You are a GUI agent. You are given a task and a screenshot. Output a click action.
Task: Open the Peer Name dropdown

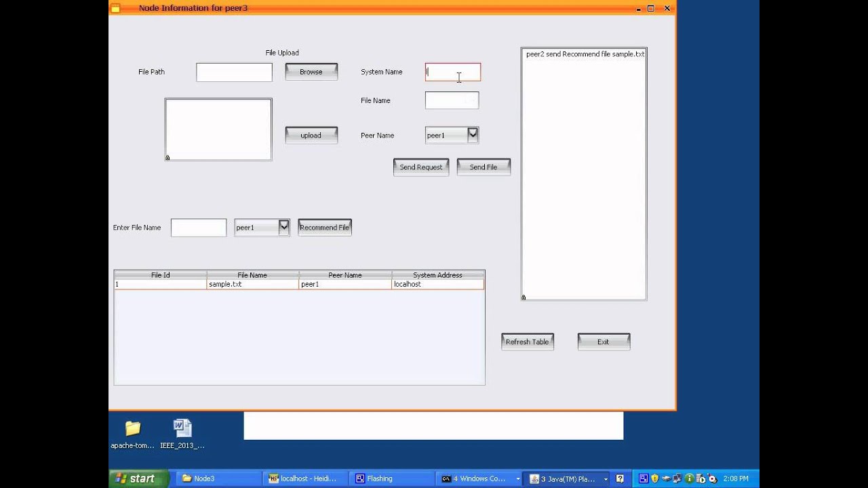coord(452,135)
